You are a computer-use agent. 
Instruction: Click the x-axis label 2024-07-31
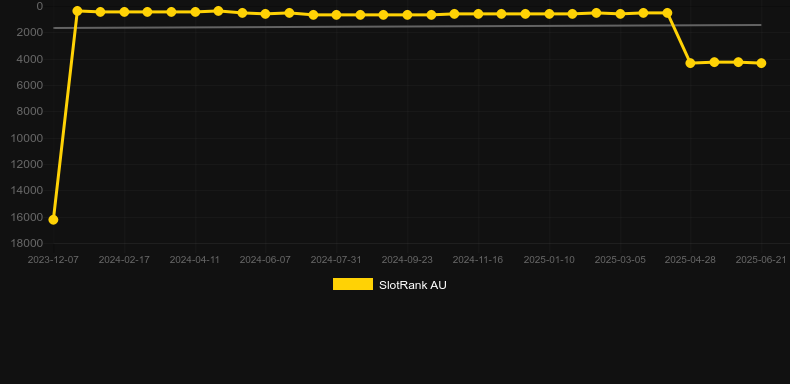pyautogui.click(x=336, y=260)
